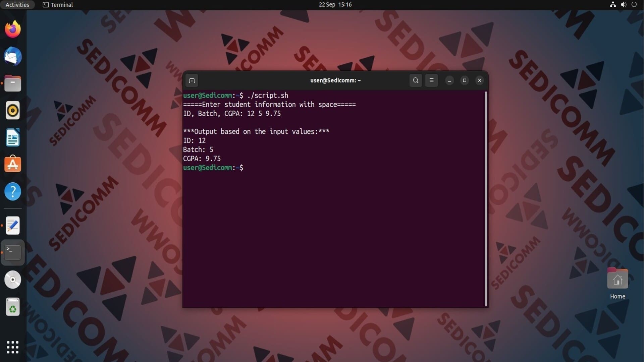Select the Terminal icon in dock

13,252
